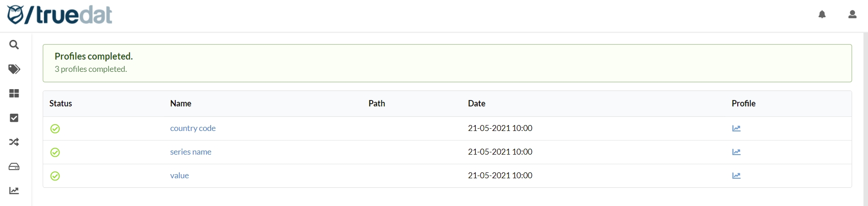Open the checked-box quality rules sidebar icon
This screenshot has width=868, height=206.
click(x=14, y=118)
